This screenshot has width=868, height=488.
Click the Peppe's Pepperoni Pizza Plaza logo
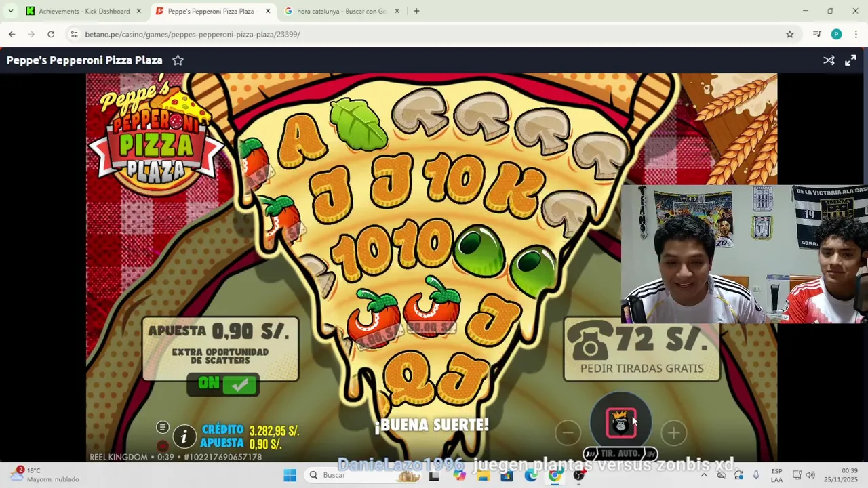point(157,136)
